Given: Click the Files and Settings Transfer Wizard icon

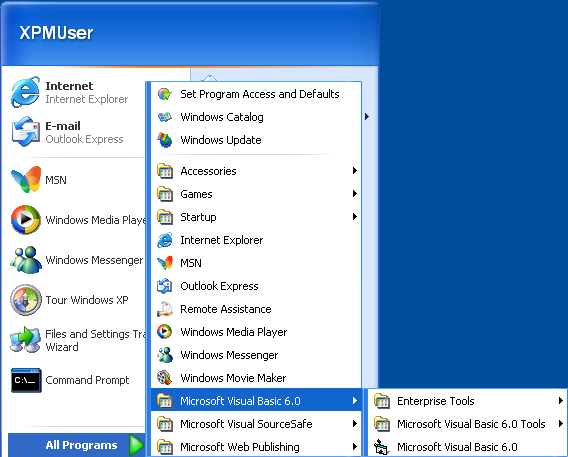Looking at the screenshot, I should [x=25, y=339].
